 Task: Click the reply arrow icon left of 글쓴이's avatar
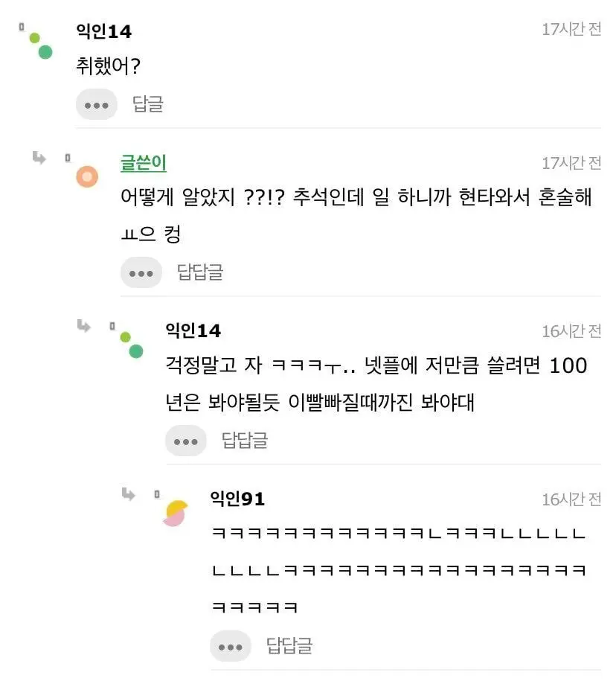(39, 158)
